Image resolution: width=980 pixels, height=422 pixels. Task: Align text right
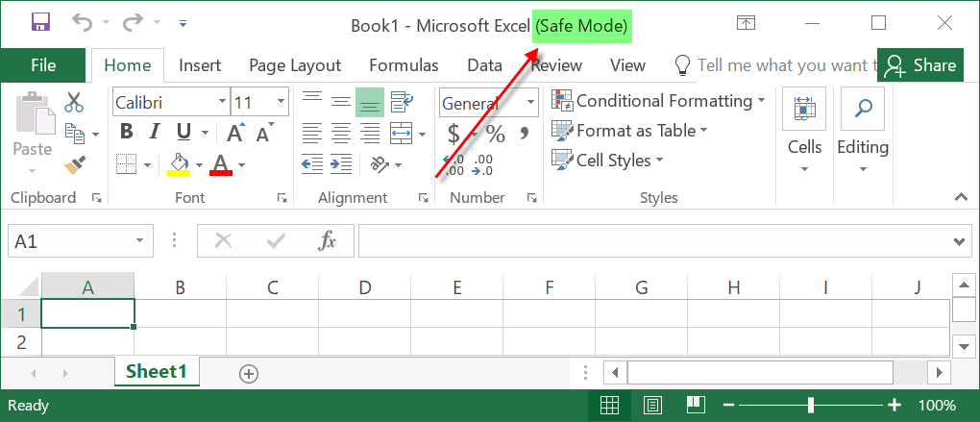click(x=370, y=132)
